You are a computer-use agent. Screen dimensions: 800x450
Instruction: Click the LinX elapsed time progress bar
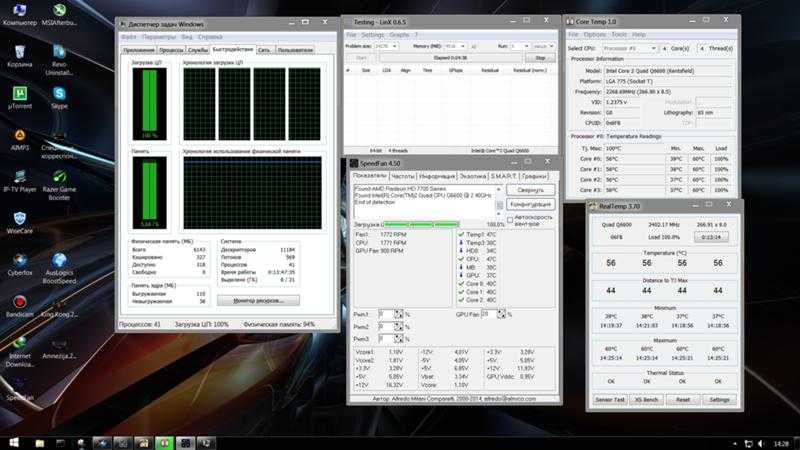[x=450, y=58]
